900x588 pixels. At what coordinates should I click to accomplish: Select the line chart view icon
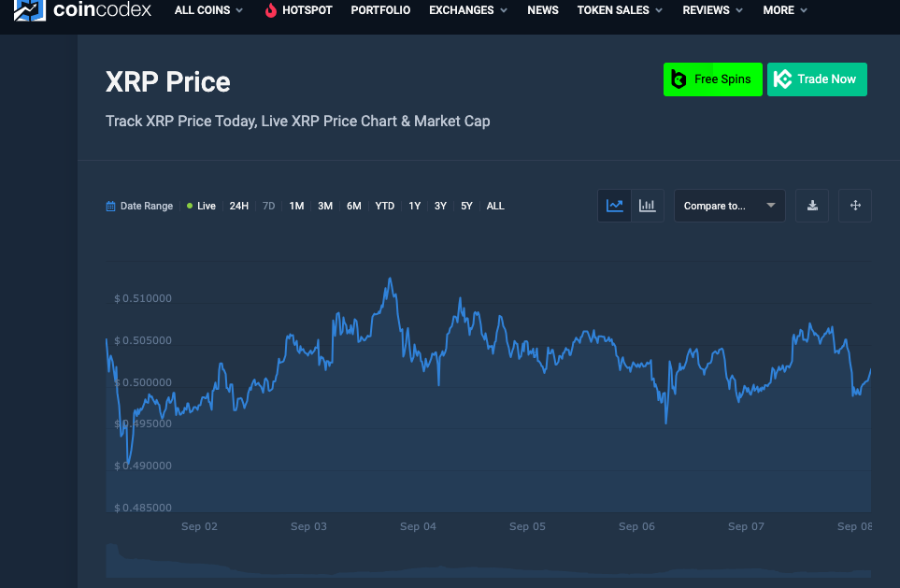[614, 206]
